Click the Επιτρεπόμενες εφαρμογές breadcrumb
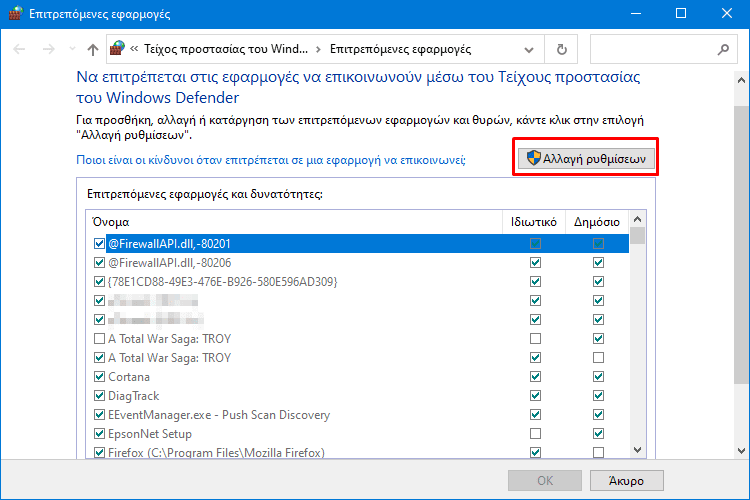The width and height of the screenshot is (750, 500). 400,49
